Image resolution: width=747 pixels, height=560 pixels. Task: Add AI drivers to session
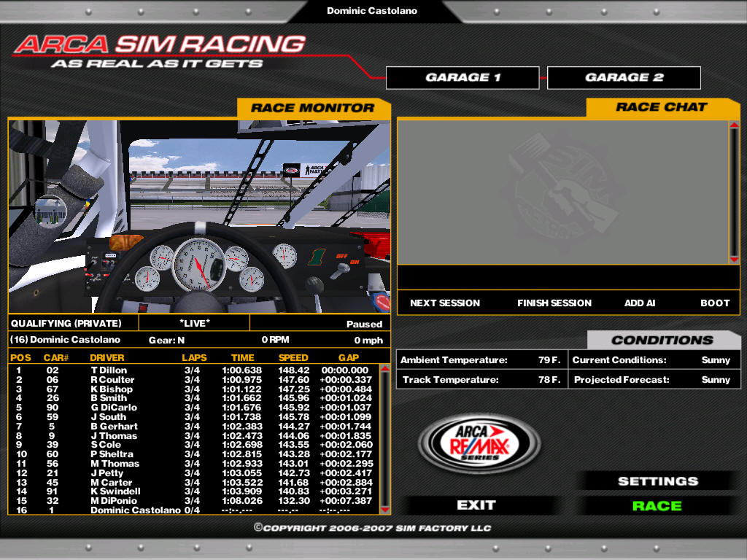(640, 303)
